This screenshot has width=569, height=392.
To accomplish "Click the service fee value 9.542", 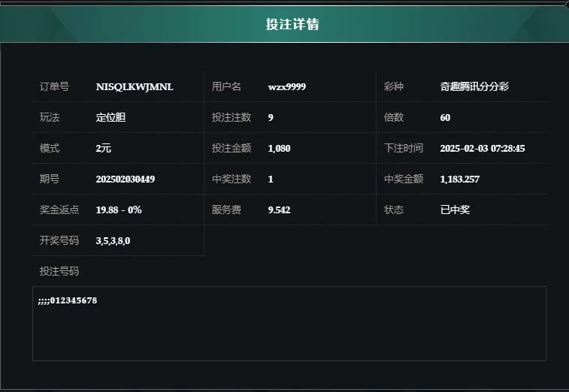I will (279, 210).
